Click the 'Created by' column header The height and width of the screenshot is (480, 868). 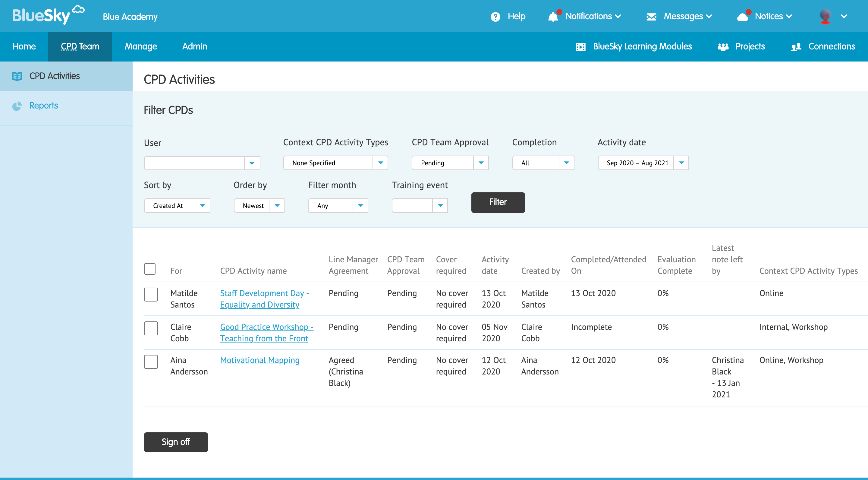pos(540,271)
